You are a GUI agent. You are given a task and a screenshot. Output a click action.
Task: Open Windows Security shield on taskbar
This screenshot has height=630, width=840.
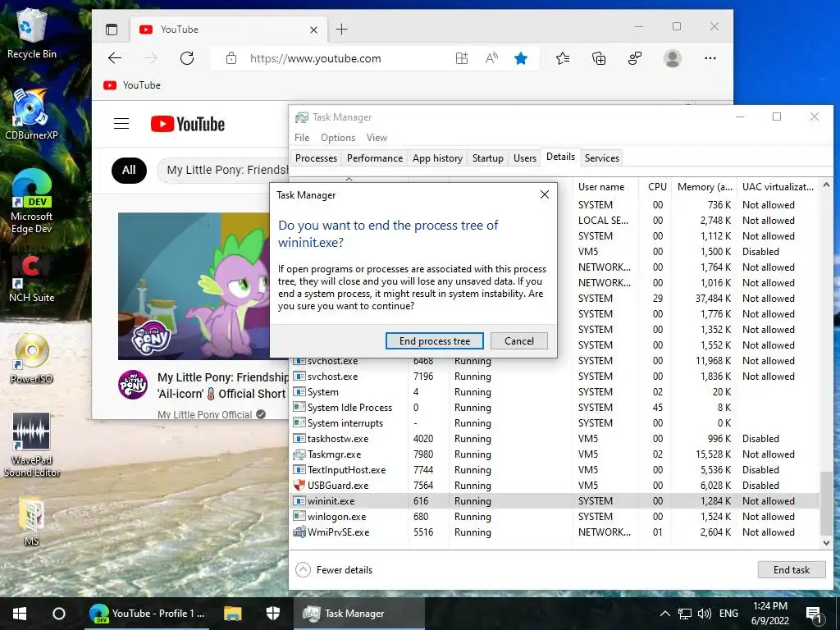(272, 614)
